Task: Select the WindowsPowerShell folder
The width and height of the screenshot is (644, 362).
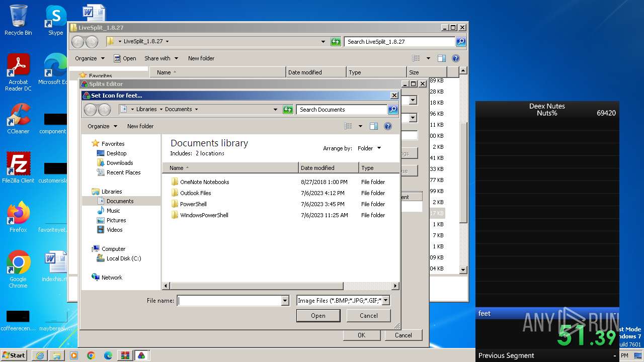Action: pyautogui.click(x=204, y=215)
